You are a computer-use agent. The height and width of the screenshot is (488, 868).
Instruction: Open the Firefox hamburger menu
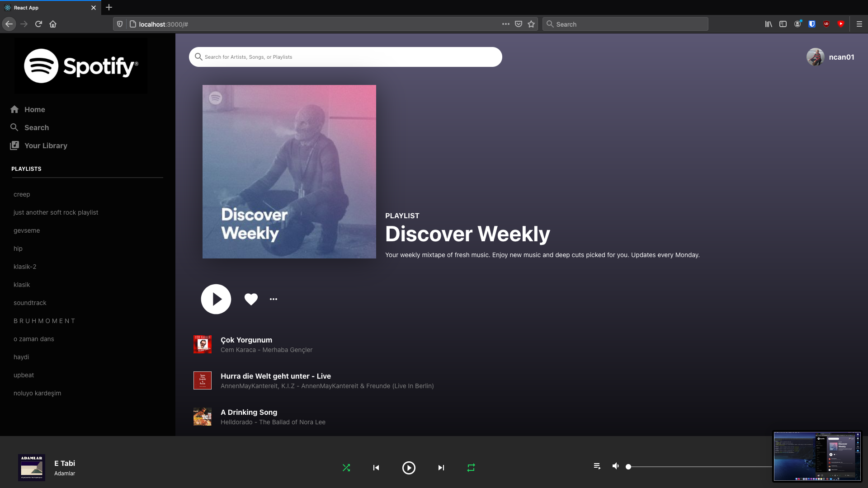pyautogui.click(x=859, y=24)
